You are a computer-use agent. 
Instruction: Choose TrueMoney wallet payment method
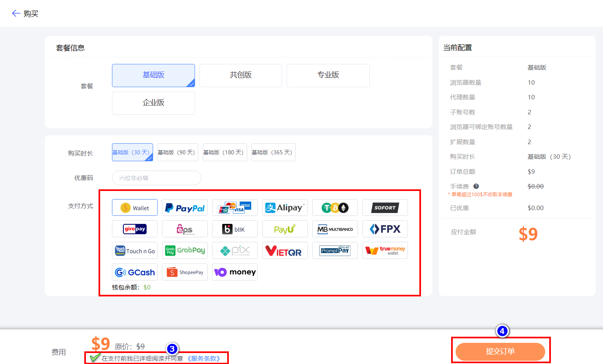click(385, 250)
